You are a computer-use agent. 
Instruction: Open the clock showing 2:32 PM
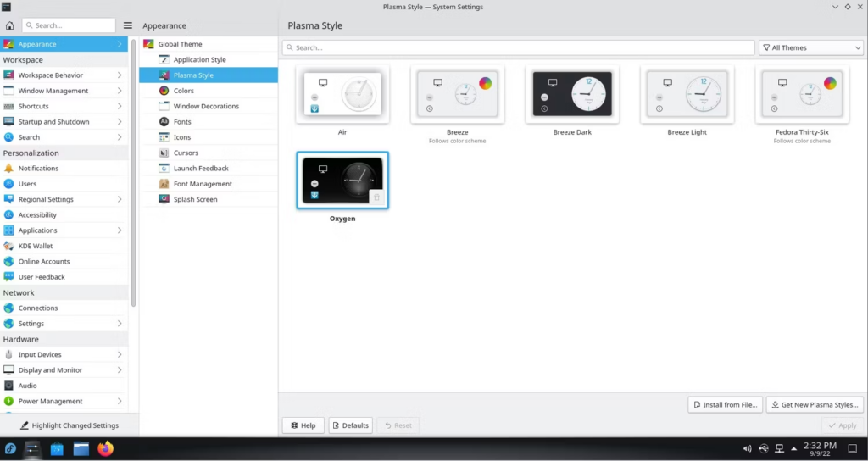820,448
